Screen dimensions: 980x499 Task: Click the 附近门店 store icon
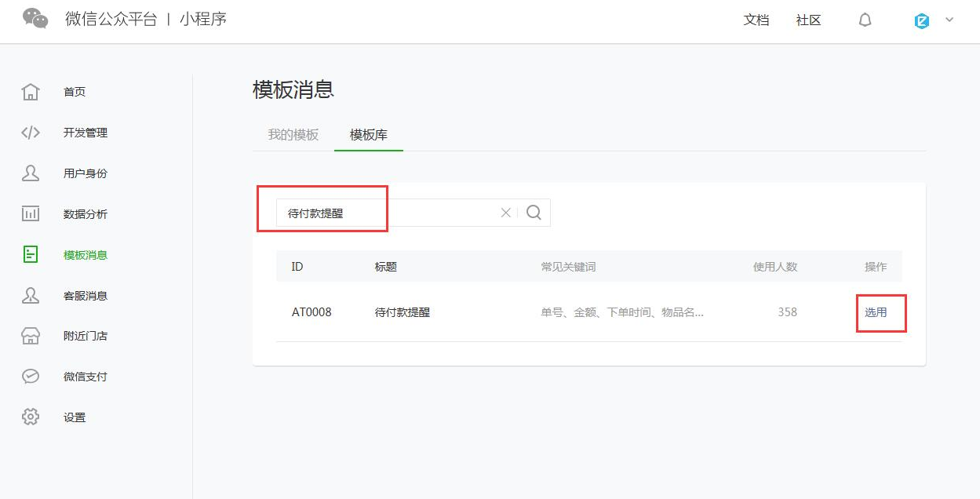[31, 336]
